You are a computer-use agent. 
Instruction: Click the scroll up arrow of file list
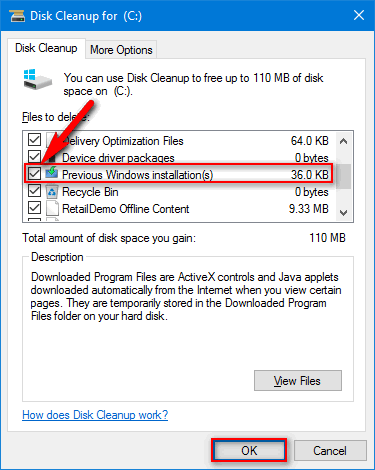[343, 141]
